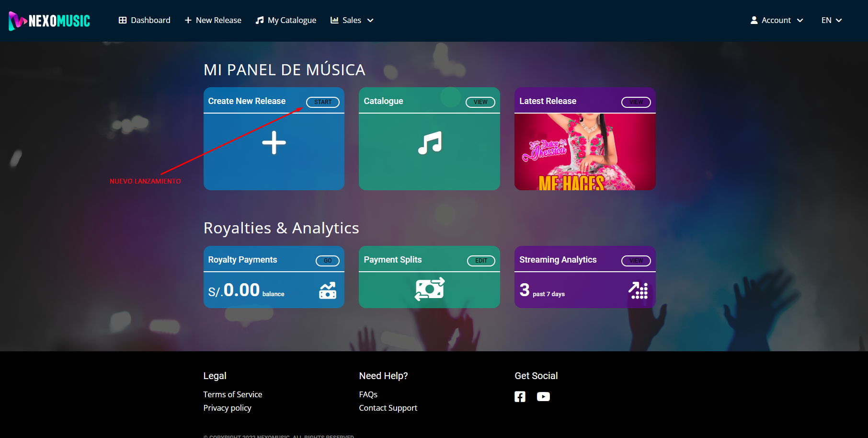This screenshot has width=868, height=438.
Task: Open the EN language selector
Action: coord(832,20)
